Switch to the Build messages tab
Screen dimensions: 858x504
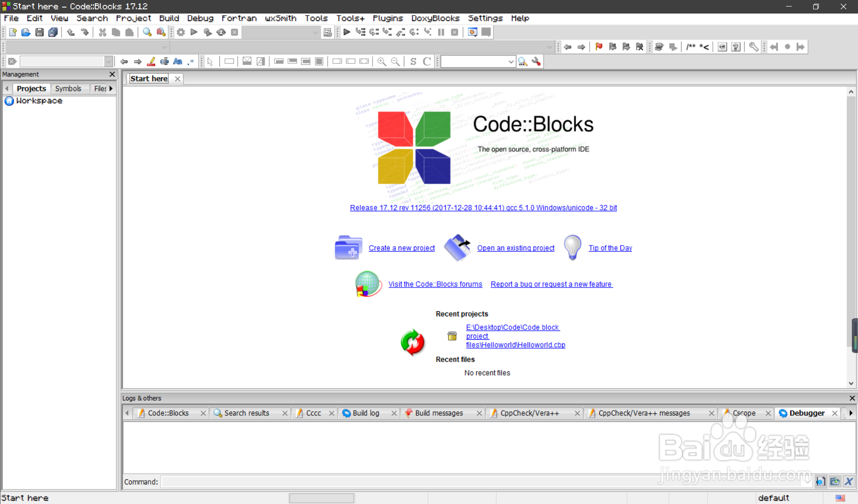point(439,413)
